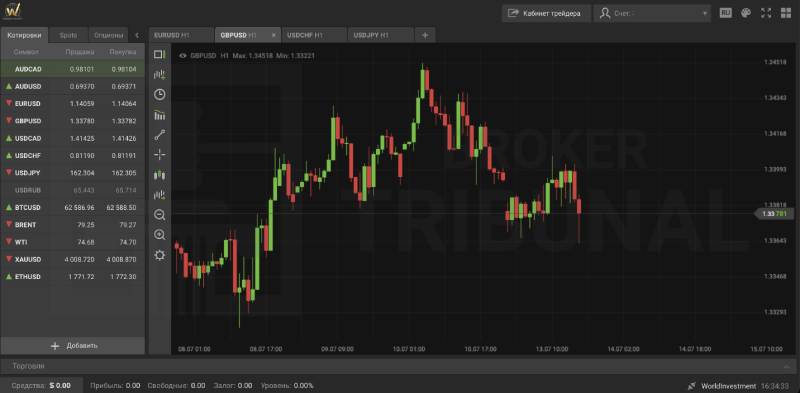800x393 pixels.
Task: Collapse the quotes panel with left chevron
Action: point(137,35)
